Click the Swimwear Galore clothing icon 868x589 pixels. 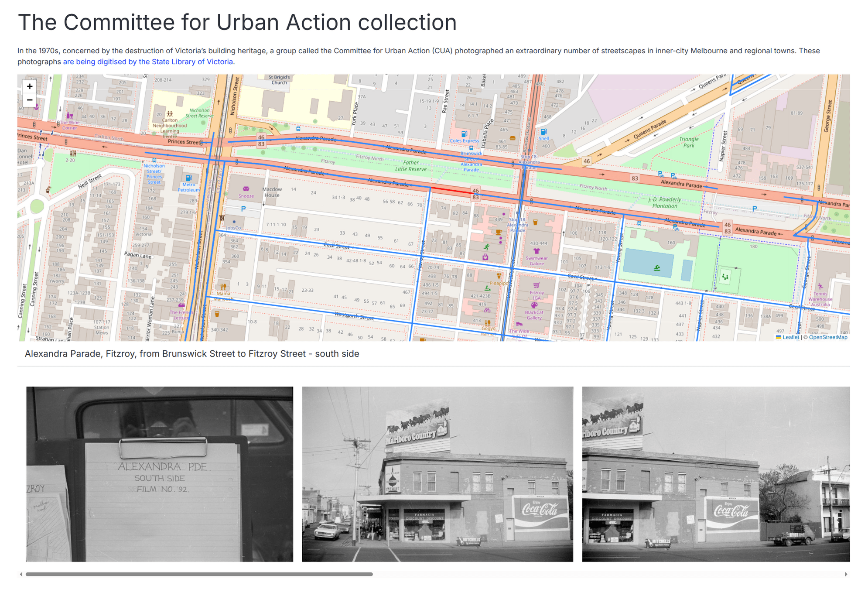[x=537, y=251]
